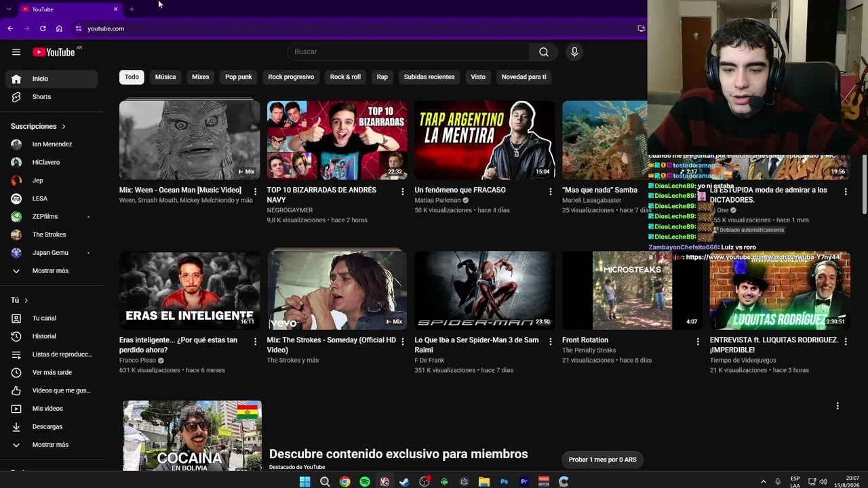Close the YouTube browser tab
Screen dimensions: 868x488
click(x=115, y=9)
